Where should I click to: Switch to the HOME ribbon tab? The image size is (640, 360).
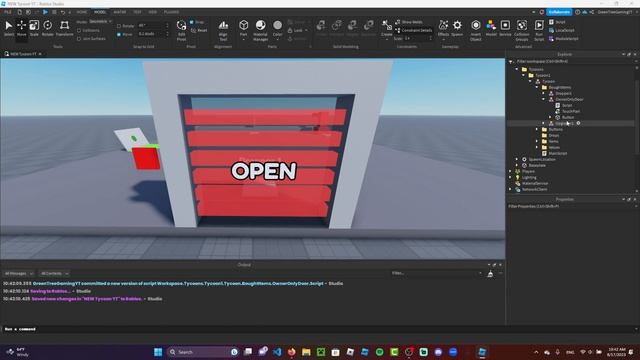82,12
